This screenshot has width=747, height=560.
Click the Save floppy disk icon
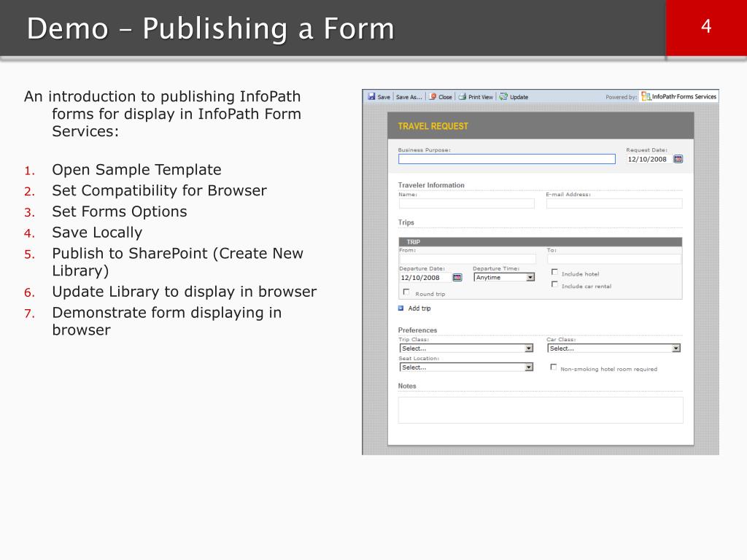pyautogui.click(x=371, y=97)
